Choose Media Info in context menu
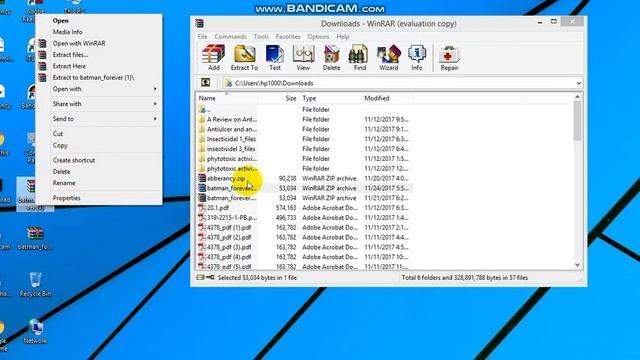 99,32
